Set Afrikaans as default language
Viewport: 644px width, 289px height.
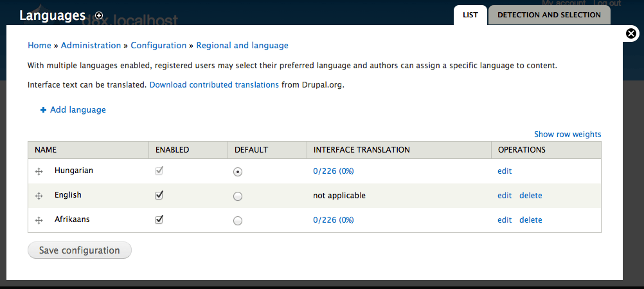pos(238,221)
